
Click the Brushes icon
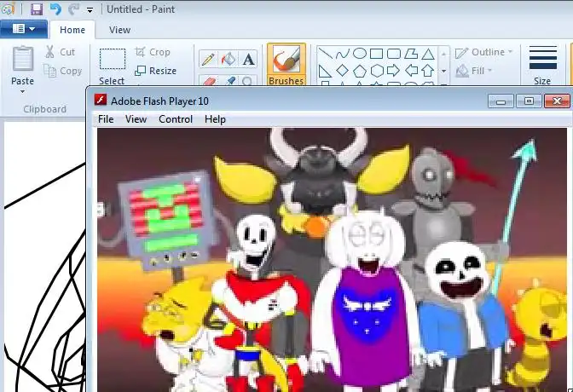(286, 59)
